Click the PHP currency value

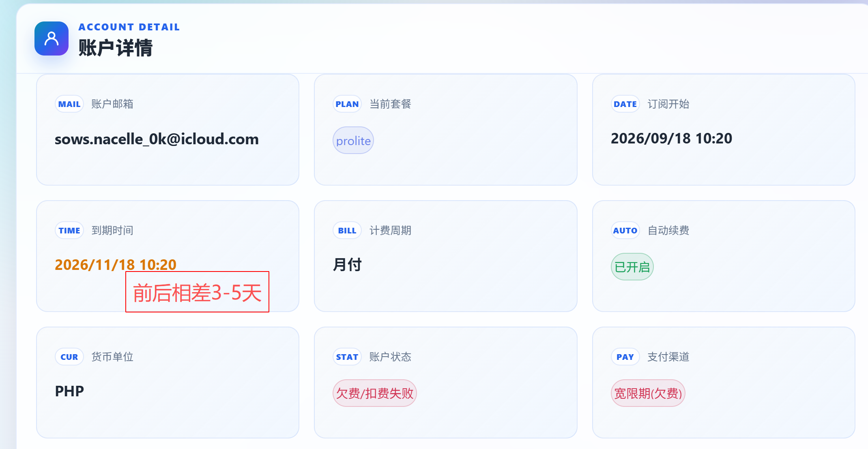click(69, 391)
